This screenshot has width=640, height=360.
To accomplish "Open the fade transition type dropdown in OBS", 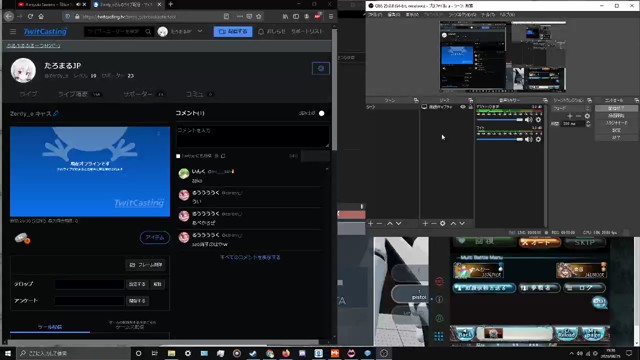I will [571, 109].
